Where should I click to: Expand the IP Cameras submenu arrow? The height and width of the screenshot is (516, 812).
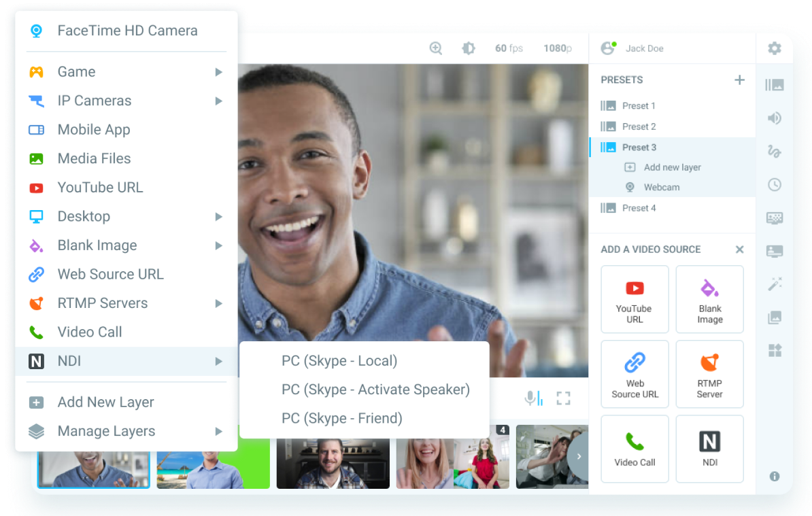[218, 101]
